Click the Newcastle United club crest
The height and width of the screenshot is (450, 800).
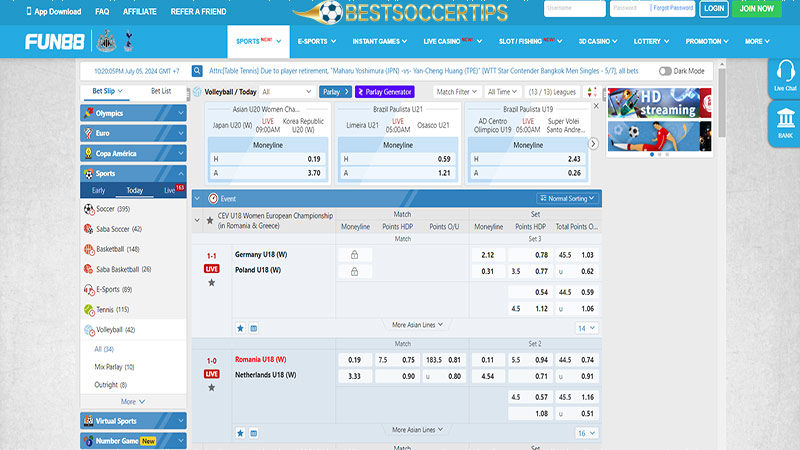[106, 41]
